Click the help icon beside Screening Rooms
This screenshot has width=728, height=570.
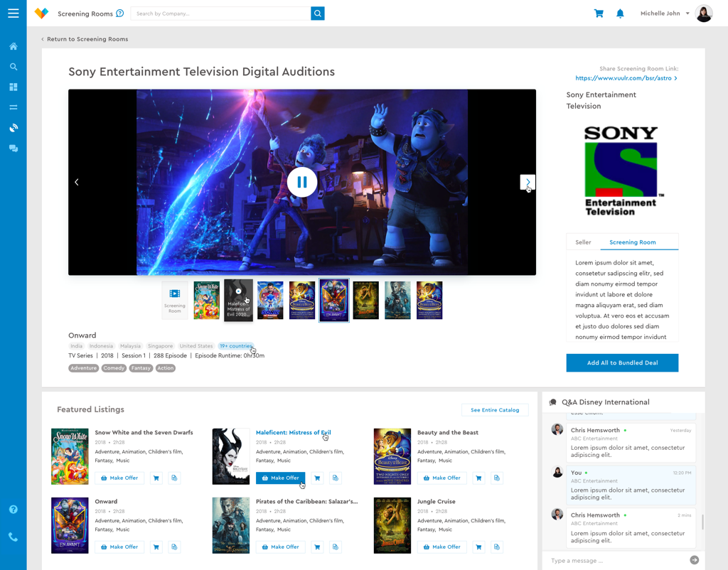tap(119, 14)
